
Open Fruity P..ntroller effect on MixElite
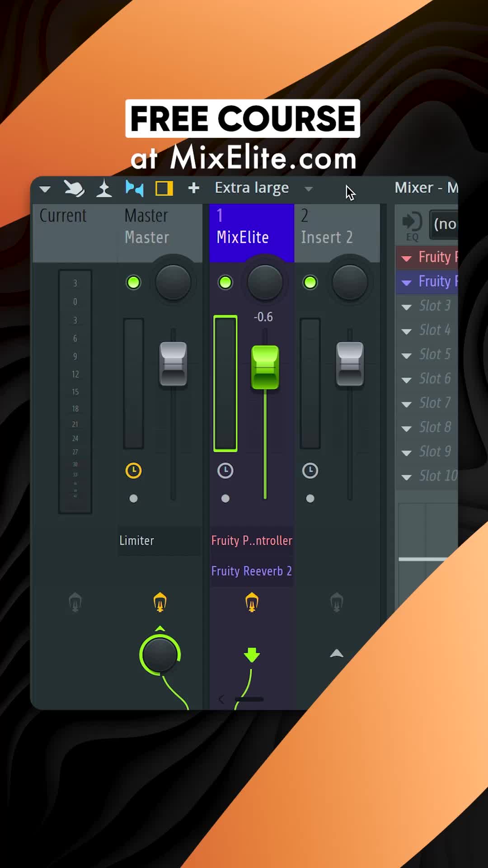[x=252, y=541]
